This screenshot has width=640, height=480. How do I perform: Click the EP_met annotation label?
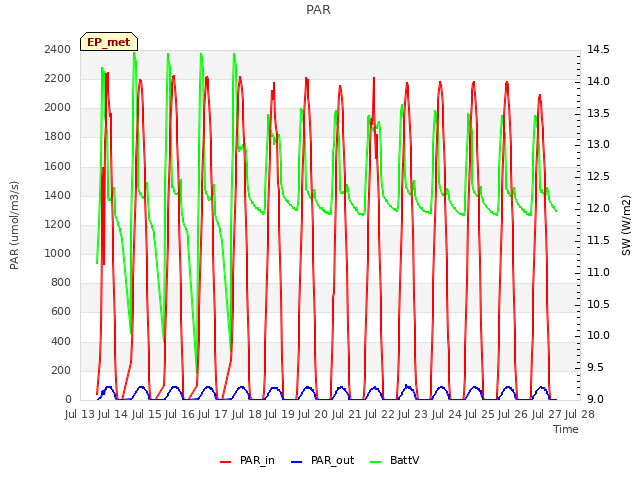click(x=109, y=42)
